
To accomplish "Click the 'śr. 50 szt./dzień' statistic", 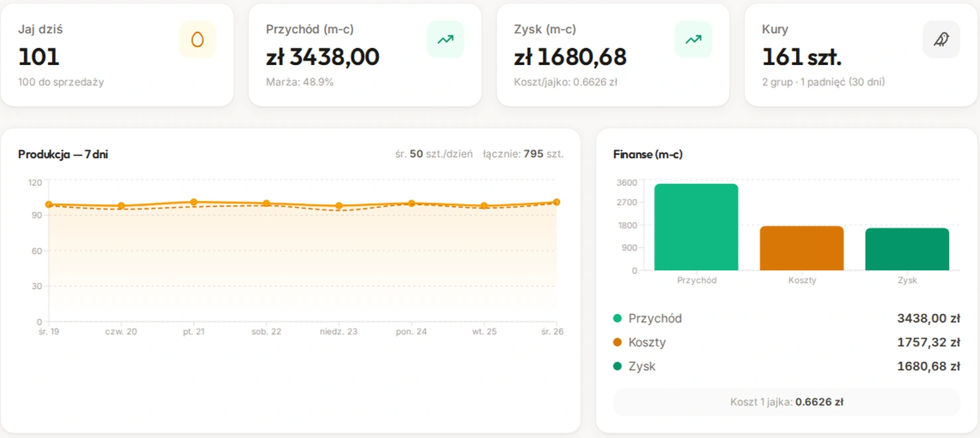I will pyautogui.click(x=434, y=154).
